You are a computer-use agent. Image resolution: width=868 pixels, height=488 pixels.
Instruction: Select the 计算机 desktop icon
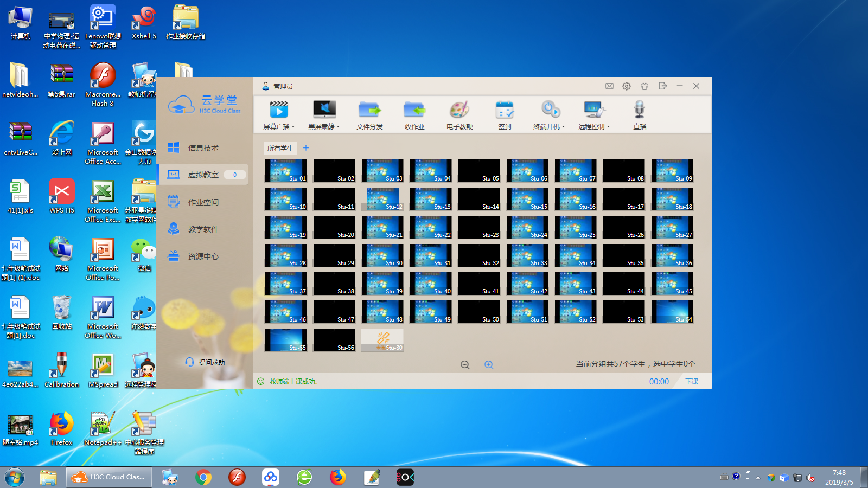[x=21, y=23]
